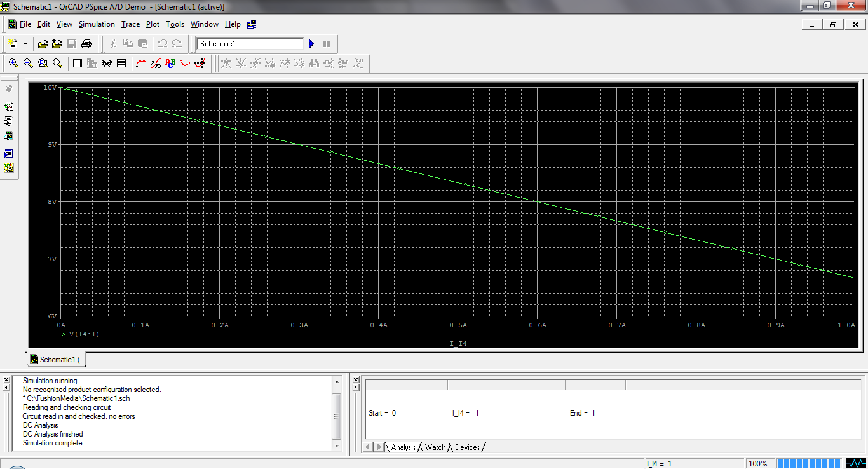Viewport: 868px width, 469px height.
Task: Open the Trace menu
Action: click(x=130, y=24)
